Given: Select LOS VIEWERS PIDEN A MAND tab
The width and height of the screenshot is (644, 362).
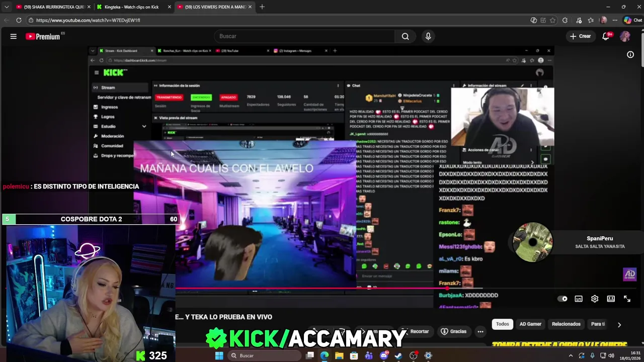Looking at the screenshot, I should coord(214,7).
